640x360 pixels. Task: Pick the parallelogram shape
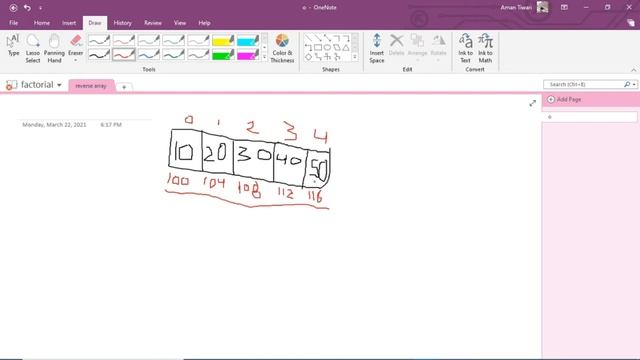tap(337, 47)
